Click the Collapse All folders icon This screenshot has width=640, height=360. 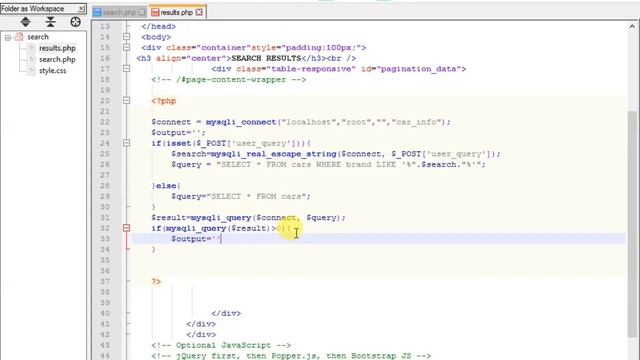point(51,22)
